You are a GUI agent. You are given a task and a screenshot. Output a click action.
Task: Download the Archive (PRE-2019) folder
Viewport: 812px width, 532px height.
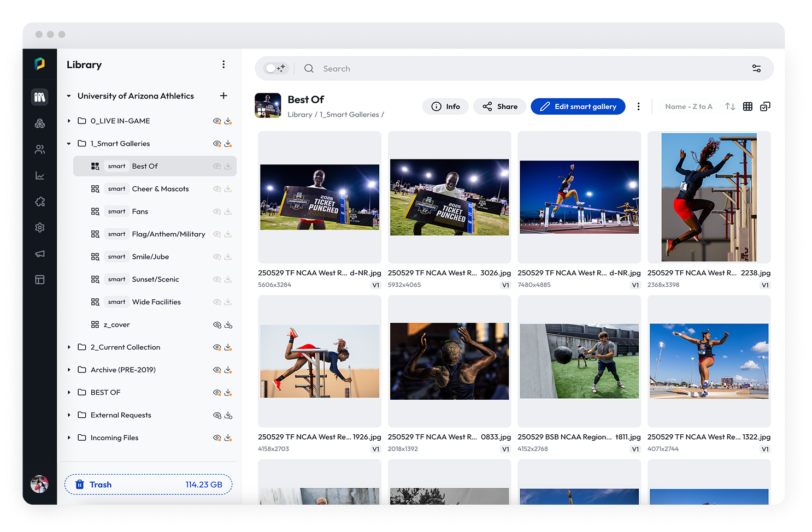(x=228, y=370)
